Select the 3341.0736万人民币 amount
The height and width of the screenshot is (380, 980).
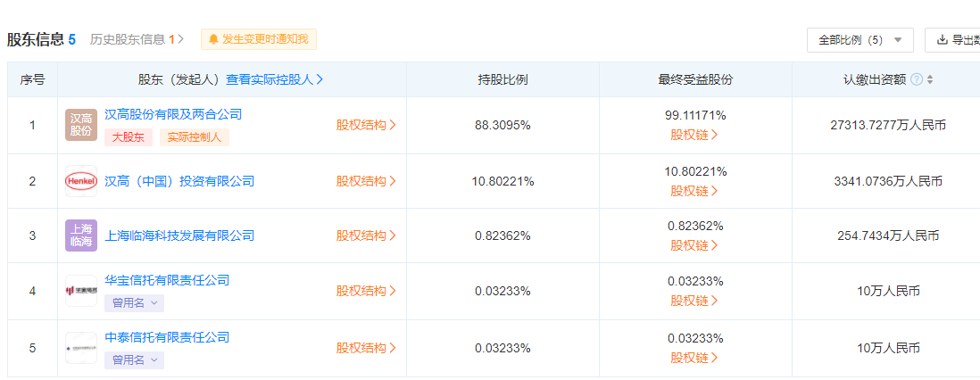[x=888, y=181]
